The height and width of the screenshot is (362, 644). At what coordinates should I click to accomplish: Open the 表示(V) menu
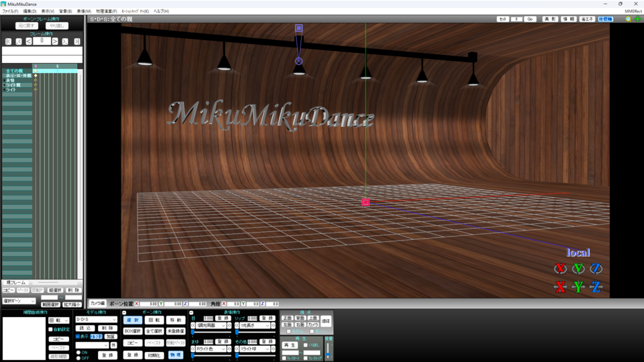[x=48, y=11]
